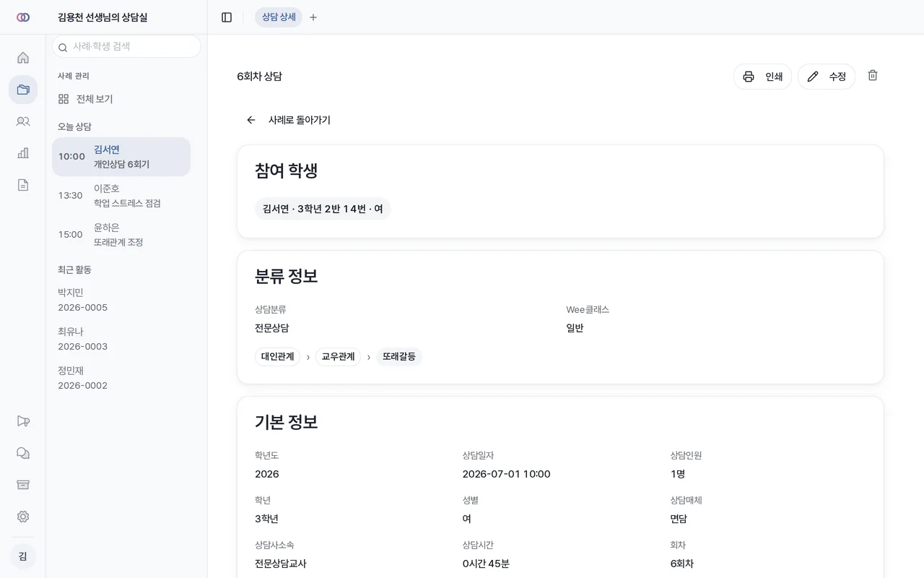Click the 상담인원 value 1명
Image resolution: width=924 pixels, height=578 pixels.
[678, 474]
